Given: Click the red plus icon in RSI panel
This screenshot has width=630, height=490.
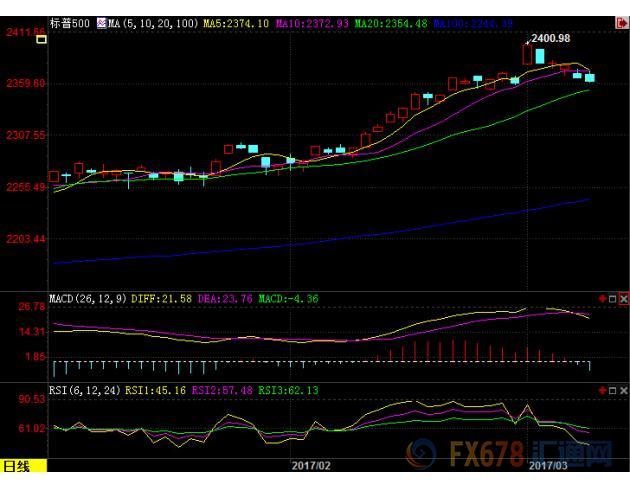Looking at the screenshot, I should 602,390.
